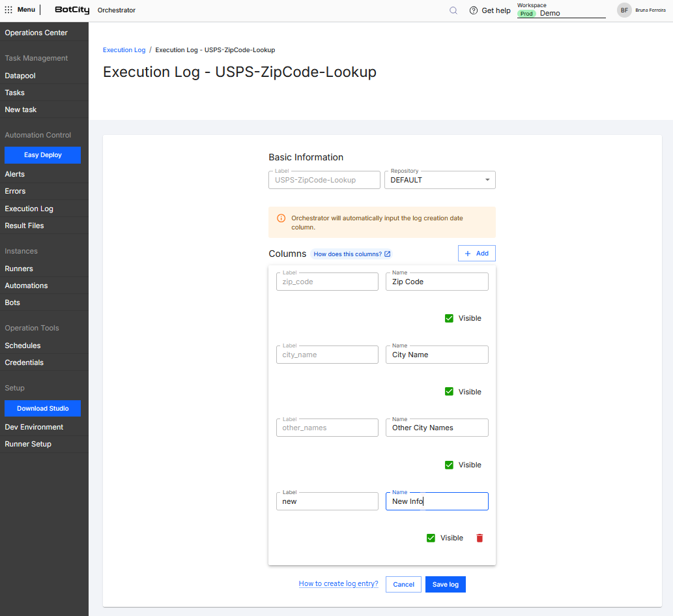Click the Zip Code name field

(437, 282)
